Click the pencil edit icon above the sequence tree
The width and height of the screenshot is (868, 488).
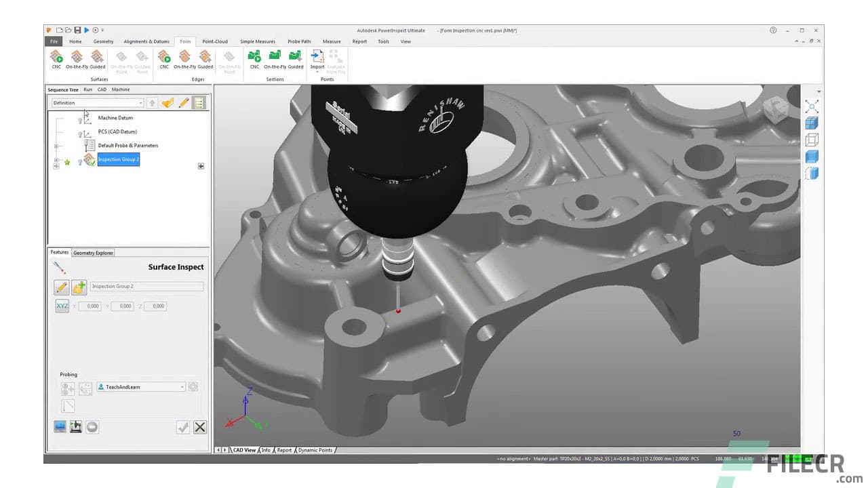184,103
